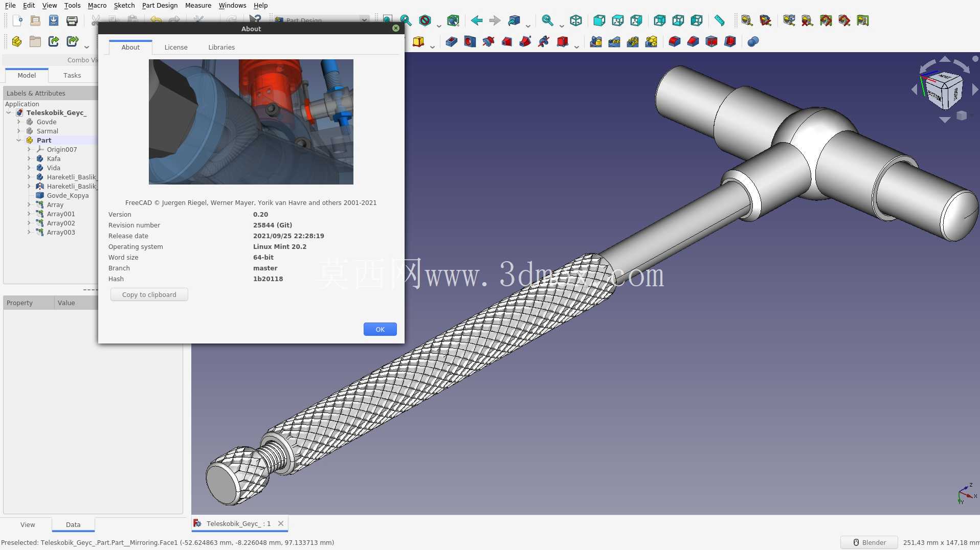Open the File menu
The height and width of the screenshot is (550, 980).
click(x=10, y=5)
